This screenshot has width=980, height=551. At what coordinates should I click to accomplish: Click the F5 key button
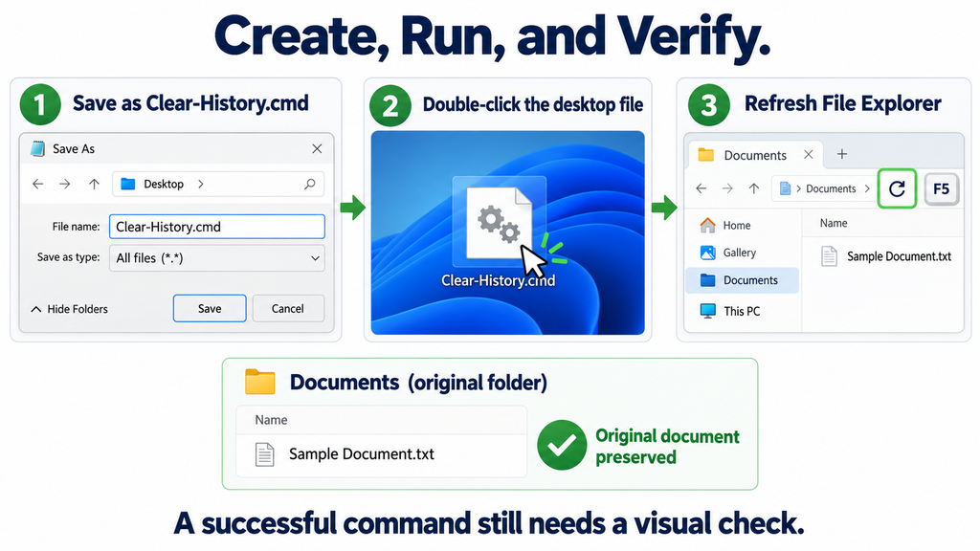[942, 188]
